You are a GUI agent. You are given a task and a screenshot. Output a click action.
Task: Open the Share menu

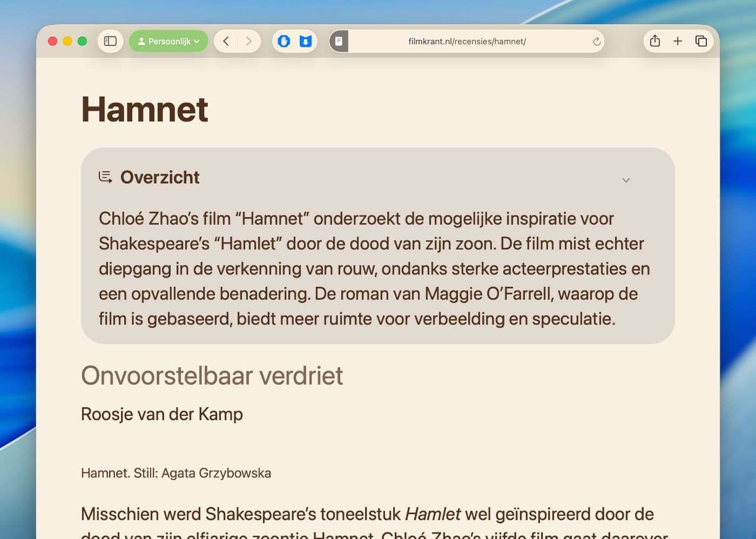655,41
